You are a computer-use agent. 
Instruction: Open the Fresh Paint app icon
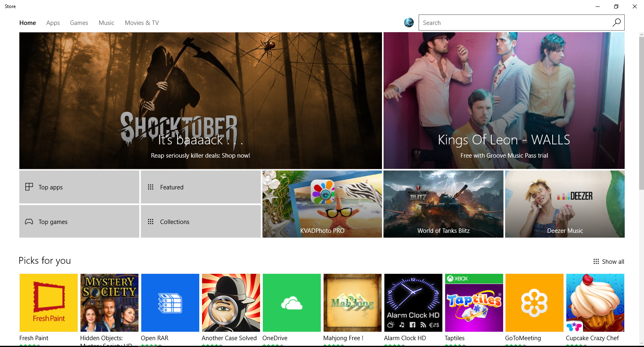click(x=48, y=303)
